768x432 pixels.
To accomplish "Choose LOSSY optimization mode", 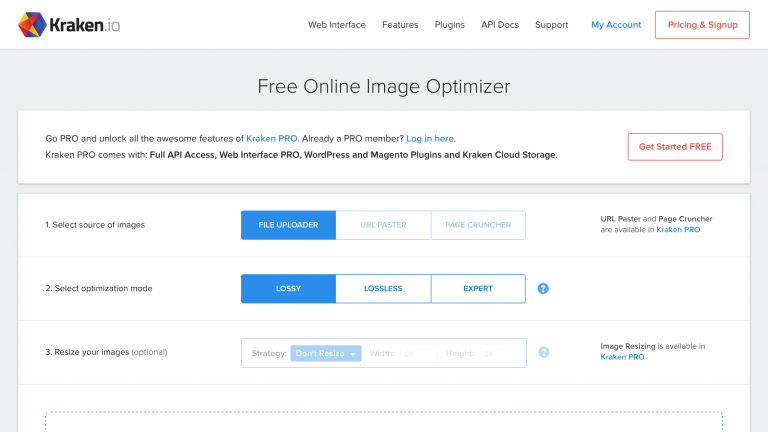I will tap(288, 288).
